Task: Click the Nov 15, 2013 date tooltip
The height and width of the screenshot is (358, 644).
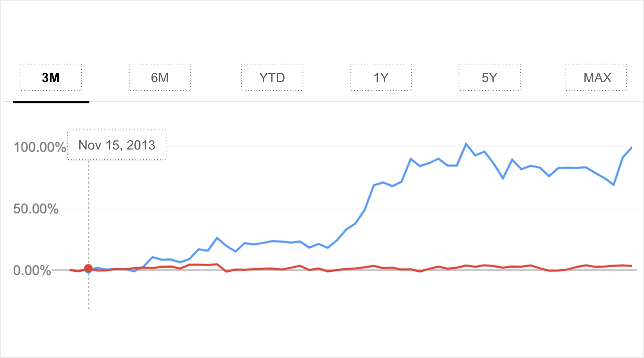Action: click(117, 145)
